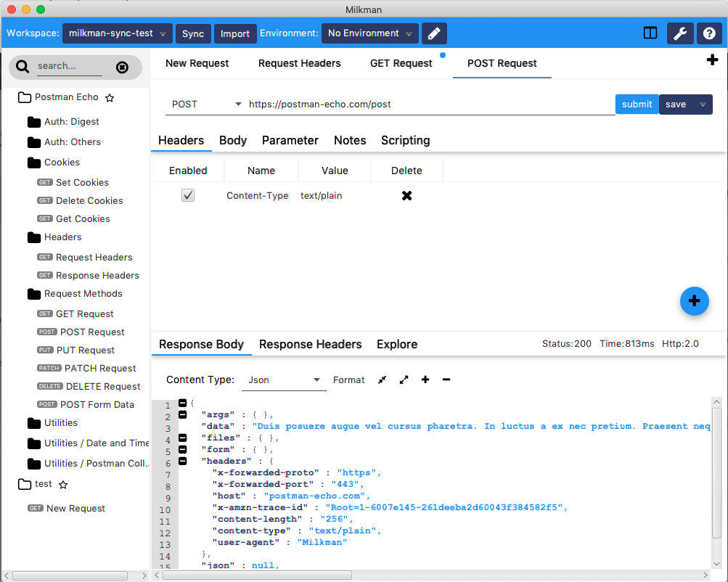
Task: Click the Postman Echo collection folder icon
Action: (x=25, y=97)
